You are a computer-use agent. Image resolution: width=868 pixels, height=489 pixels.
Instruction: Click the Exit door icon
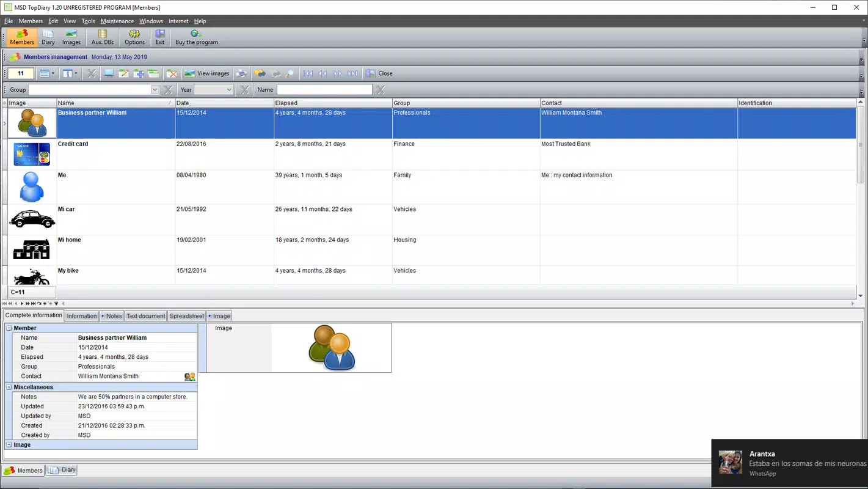[160, 37]
